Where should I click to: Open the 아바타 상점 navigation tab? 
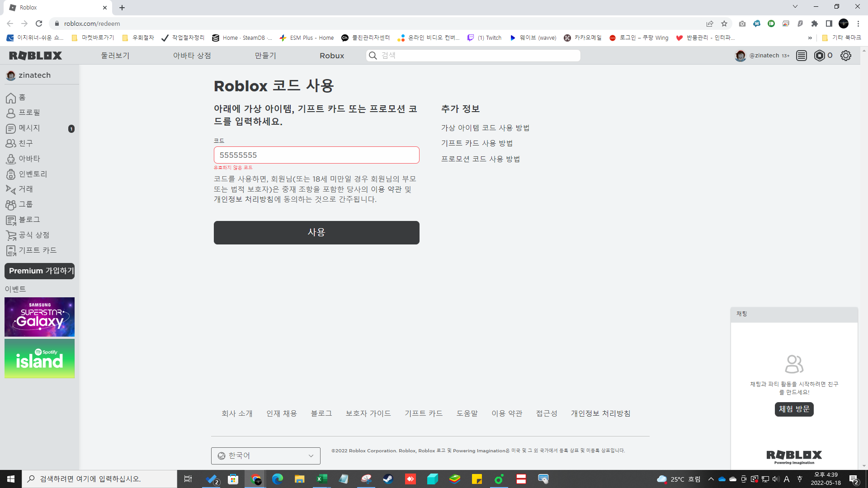(x=192, y=56)
